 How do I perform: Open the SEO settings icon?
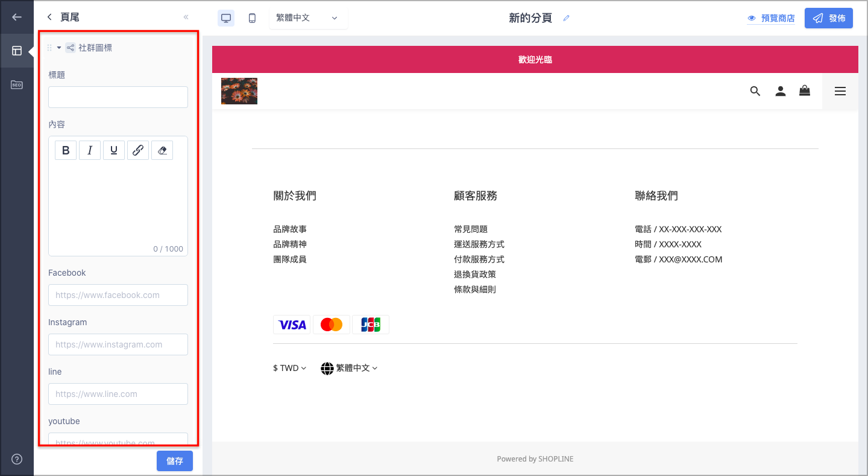(x=17, y=85)
